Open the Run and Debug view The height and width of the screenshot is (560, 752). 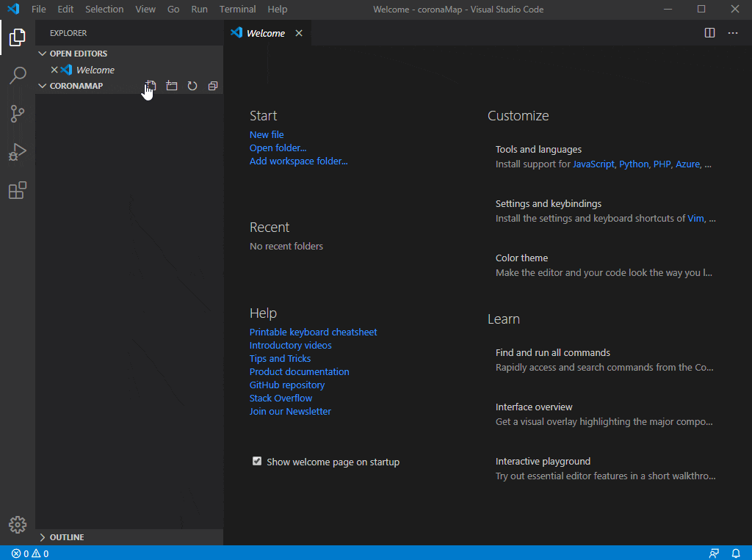coord(18,152)
